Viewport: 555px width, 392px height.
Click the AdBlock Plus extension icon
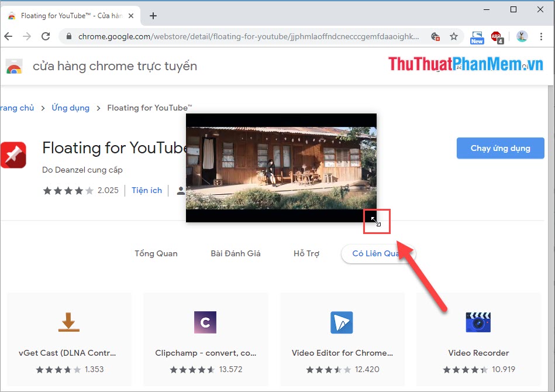pyautogui.click(x=497, y=36)
